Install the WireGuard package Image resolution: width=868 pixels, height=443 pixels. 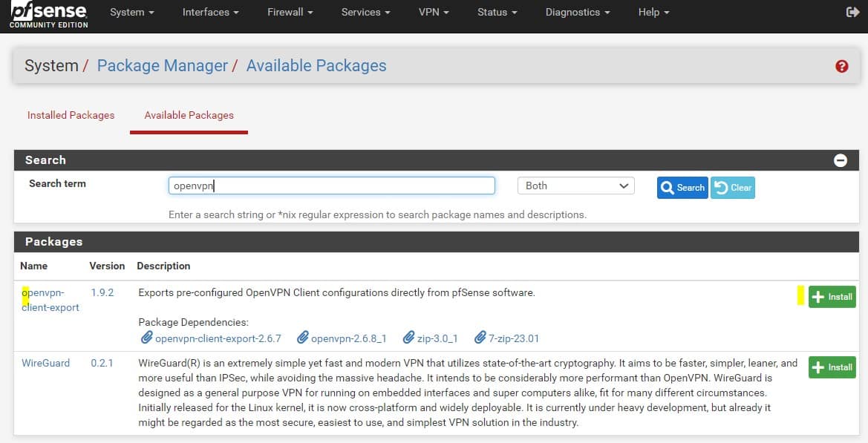click(832, 367)
